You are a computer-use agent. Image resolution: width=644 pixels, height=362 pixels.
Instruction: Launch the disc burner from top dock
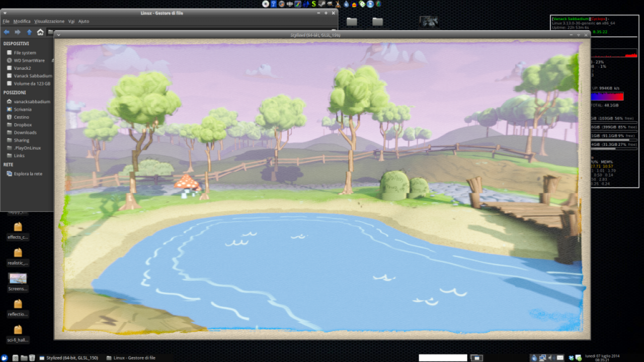pyautogui.click(x=266, y=4)
